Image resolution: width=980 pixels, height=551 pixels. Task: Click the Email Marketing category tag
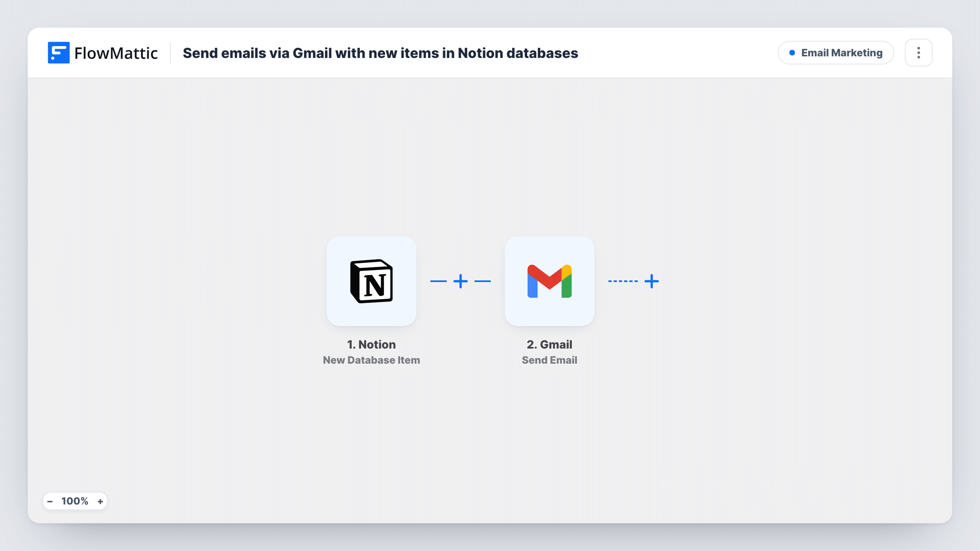(836, 53)
